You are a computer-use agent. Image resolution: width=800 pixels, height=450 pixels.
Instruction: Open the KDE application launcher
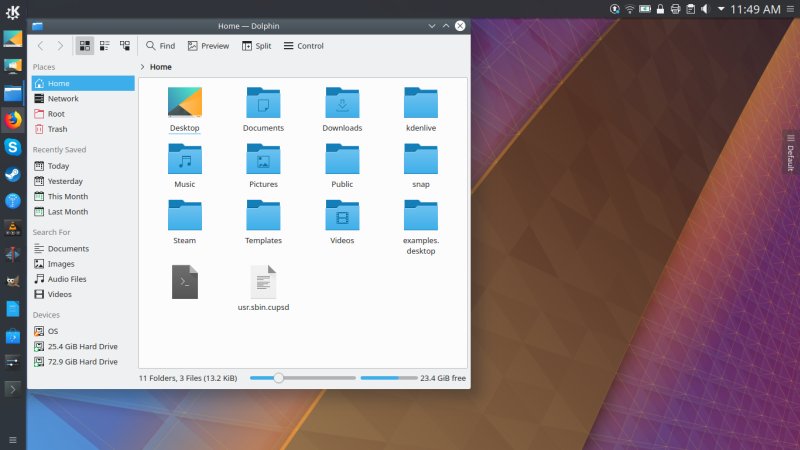point(13,12)
